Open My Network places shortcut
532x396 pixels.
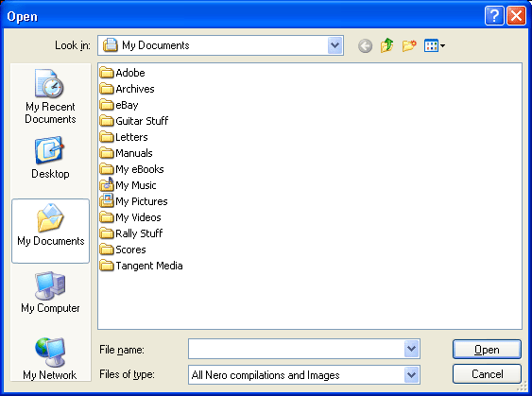50,359
